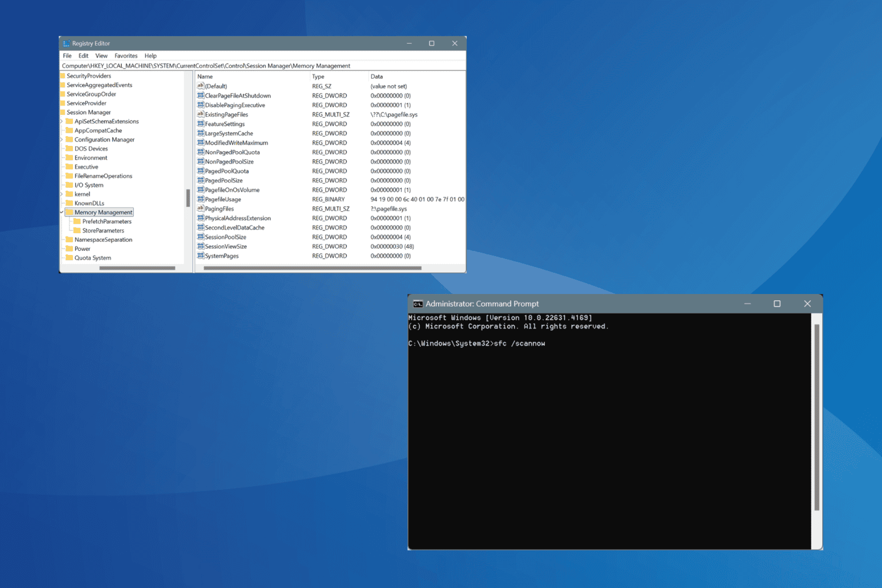
Task: Select the ServiceGroupOrder key
Action: click(x=91, y=94)
